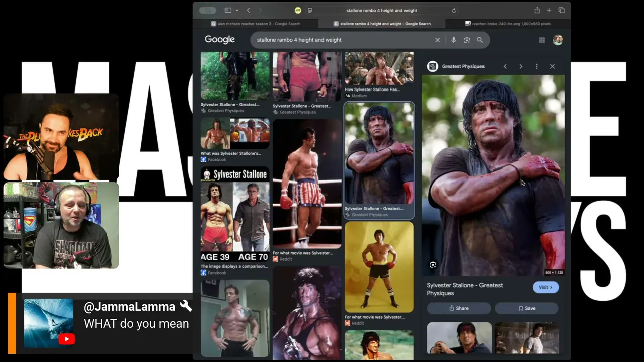Save the previewed image
The height and width of the screenshot is (362, 644).
click(527, 308)
